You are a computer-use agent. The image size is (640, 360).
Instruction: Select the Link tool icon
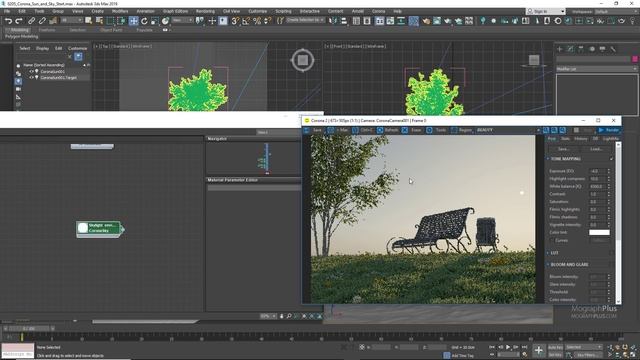(31, 21)
